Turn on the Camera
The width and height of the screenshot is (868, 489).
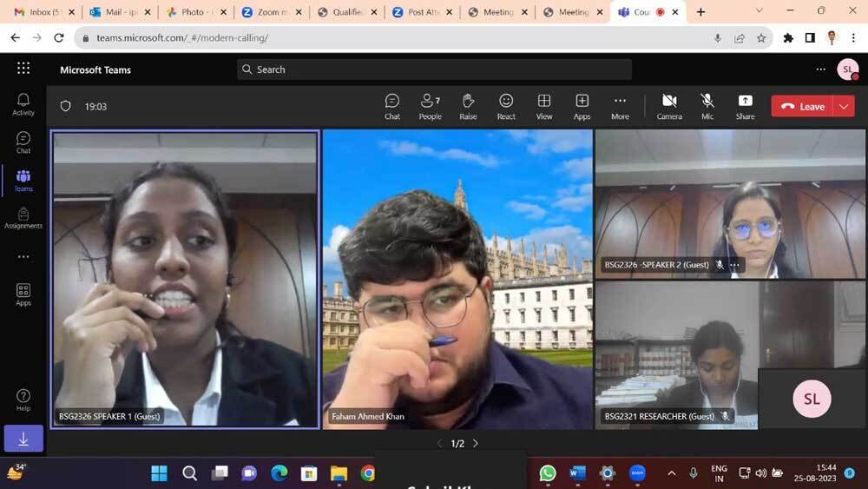pos(669,106)
